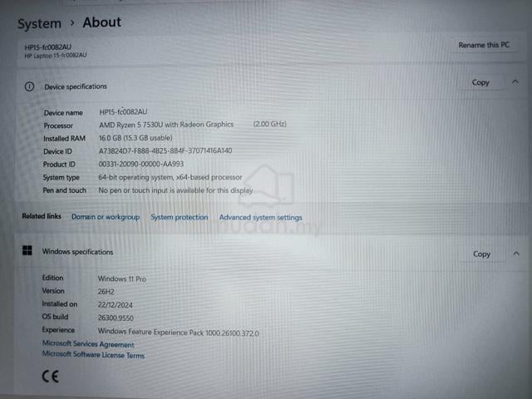Select the Windows Feature Experience Pack text
Screen dimensions: 532x399
point(178,332)
